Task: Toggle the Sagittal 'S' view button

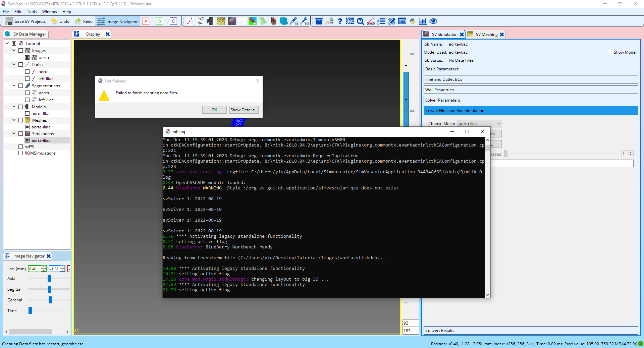Action: click(160, 21)
